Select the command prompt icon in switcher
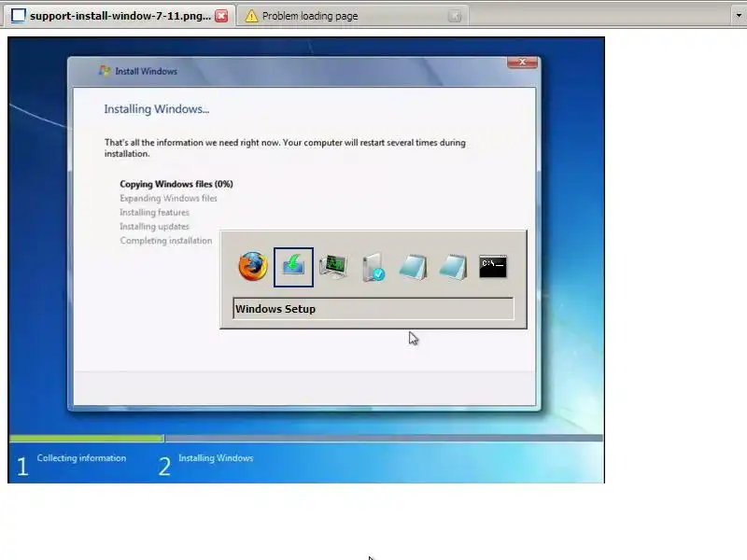The image size is (747, 560). coord(493,267)
